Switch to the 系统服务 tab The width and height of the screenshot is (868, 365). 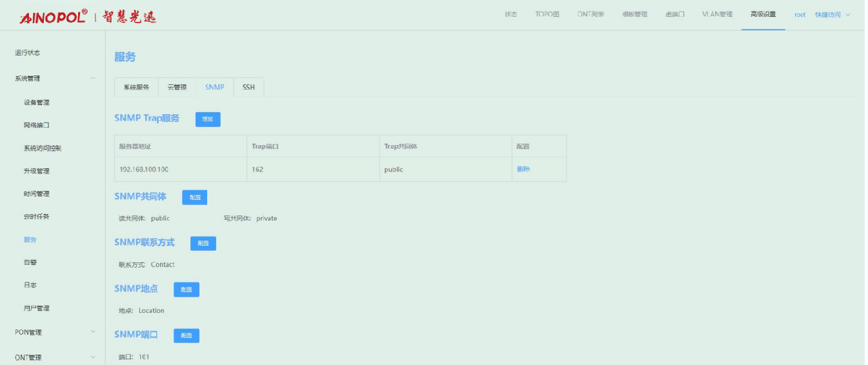pyautogui.click(x=136, y=87)
